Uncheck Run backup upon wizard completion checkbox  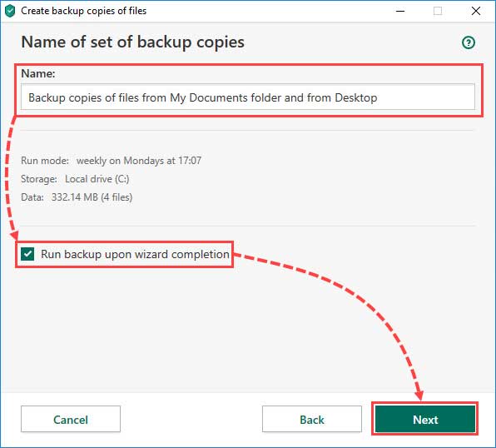(x=27, y=254)
